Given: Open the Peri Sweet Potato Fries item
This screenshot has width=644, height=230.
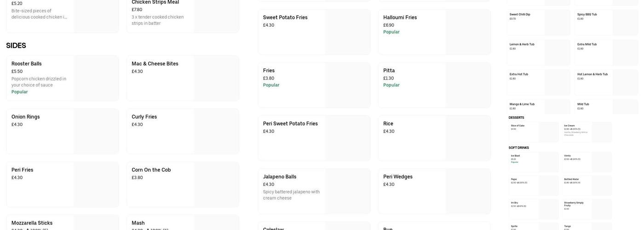Looking at the screenshot, I should (x=314, y=138).
